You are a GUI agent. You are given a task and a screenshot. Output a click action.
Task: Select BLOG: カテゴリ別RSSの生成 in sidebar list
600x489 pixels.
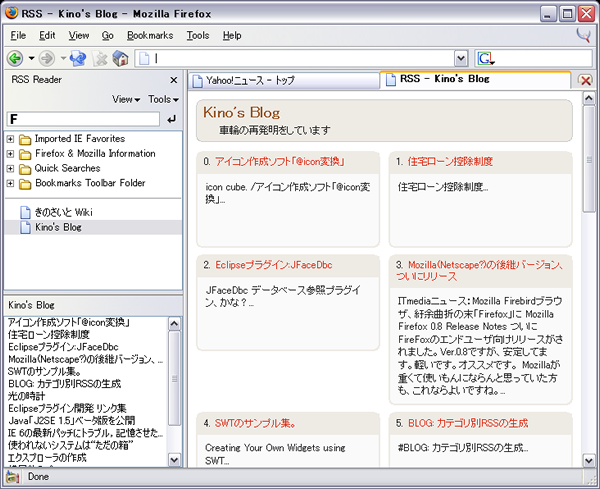[65, 384]
